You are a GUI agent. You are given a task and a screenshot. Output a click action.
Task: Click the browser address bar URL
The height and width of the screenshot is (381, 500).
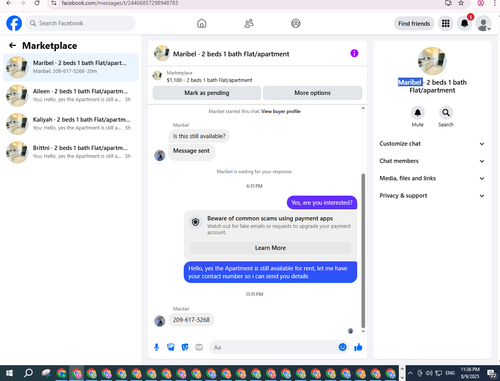[x=120, y=3]
